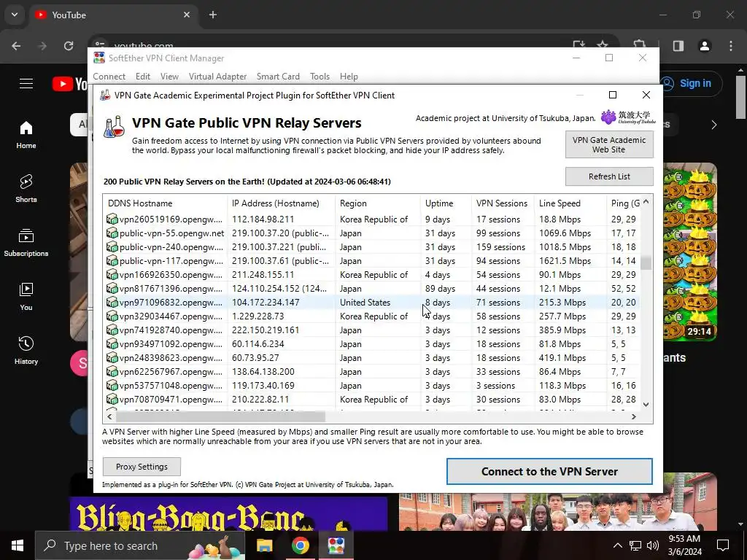
Task: Click the 89 days uptime cell
Action: pyautogui.click(x=440, y=289)
